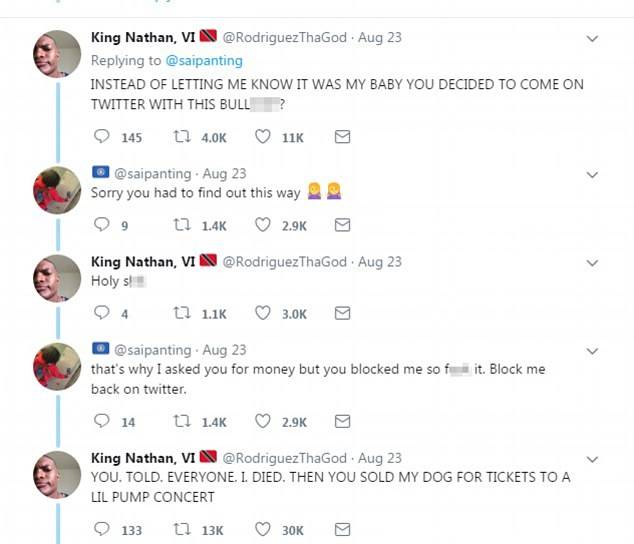Retweet the 'Holy s' tweet showing 1.1K
Viewport: 634px width, 544px height.
point(182,313)
